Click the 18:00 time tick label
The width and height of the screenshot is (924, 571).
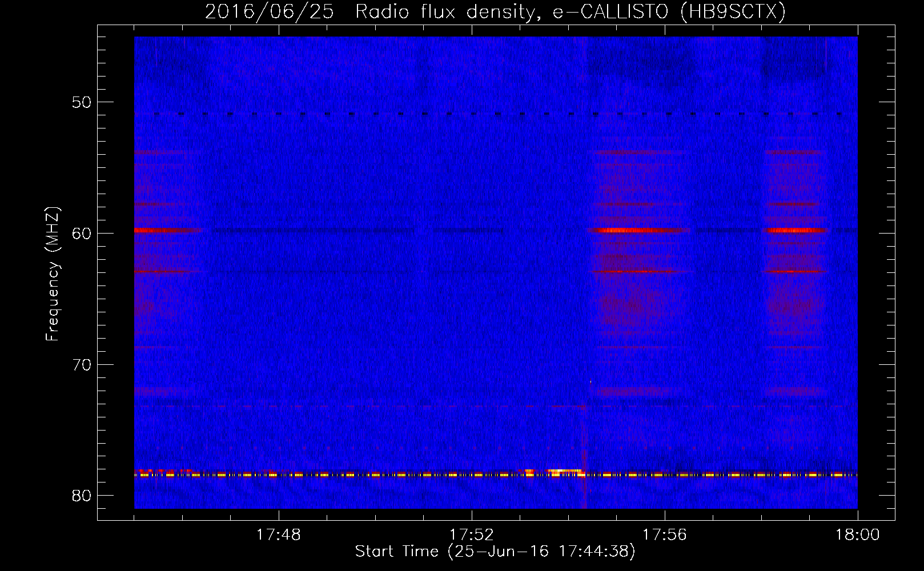click(x=857, y=535)
